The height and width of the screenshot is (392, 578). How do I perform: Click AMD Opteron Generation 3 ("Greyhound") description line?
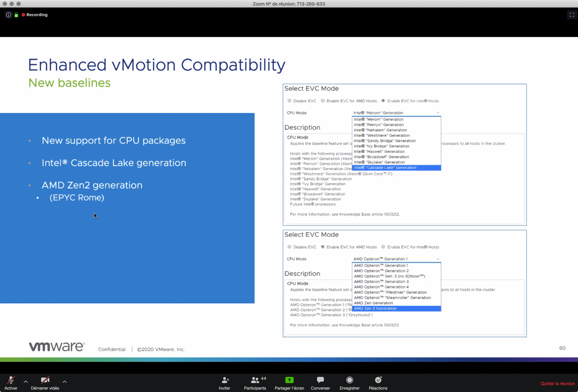tap(331, 315)
